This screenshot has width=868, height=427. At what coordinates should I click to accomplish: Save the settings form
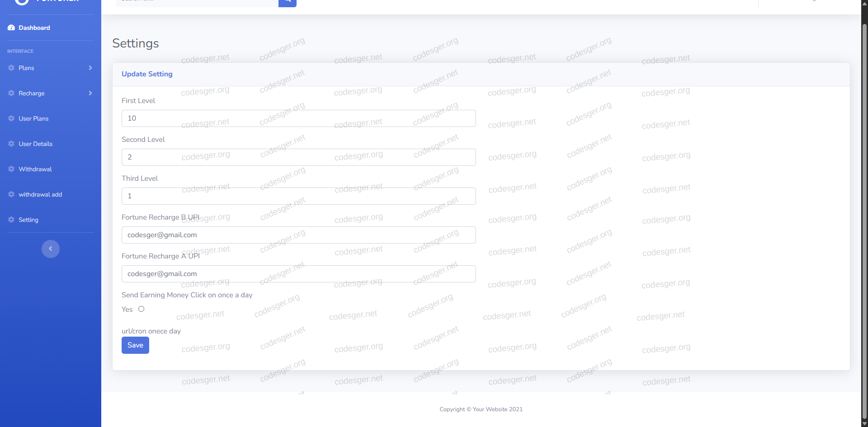(x=135, y=345)
